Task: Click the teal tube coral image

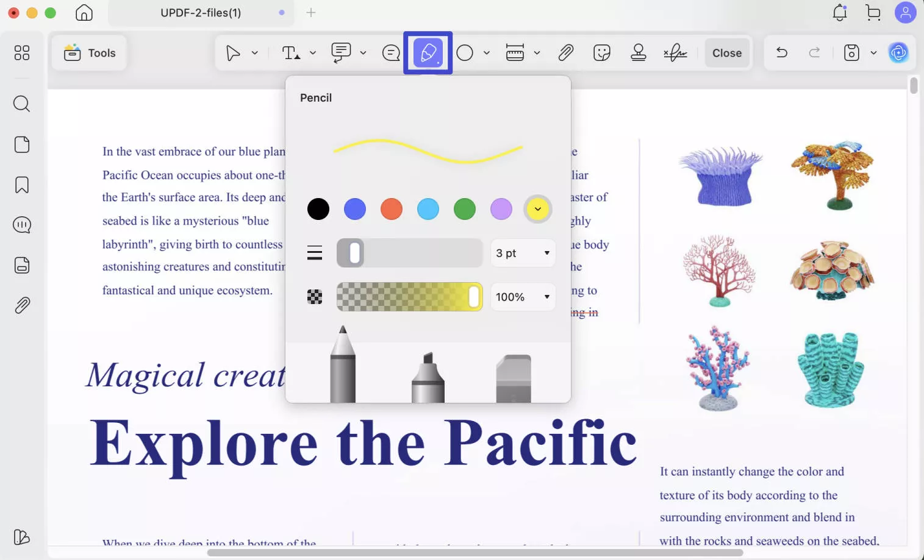Action: point(831,370)
